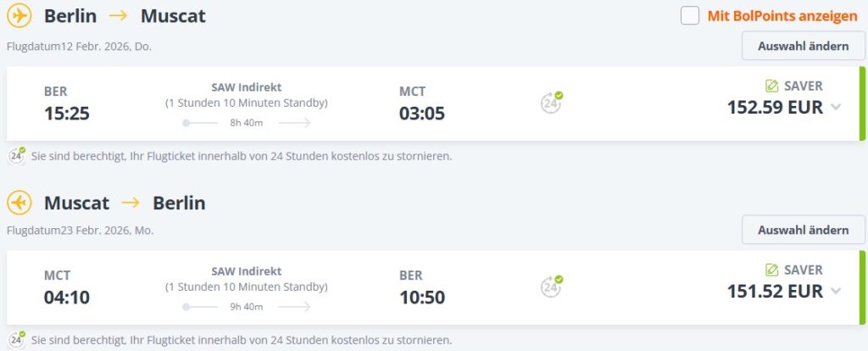Click the return plane icon beside Muscat
Image resolution: width=868 pixels, height=351 pixels.
click(19, 203)
